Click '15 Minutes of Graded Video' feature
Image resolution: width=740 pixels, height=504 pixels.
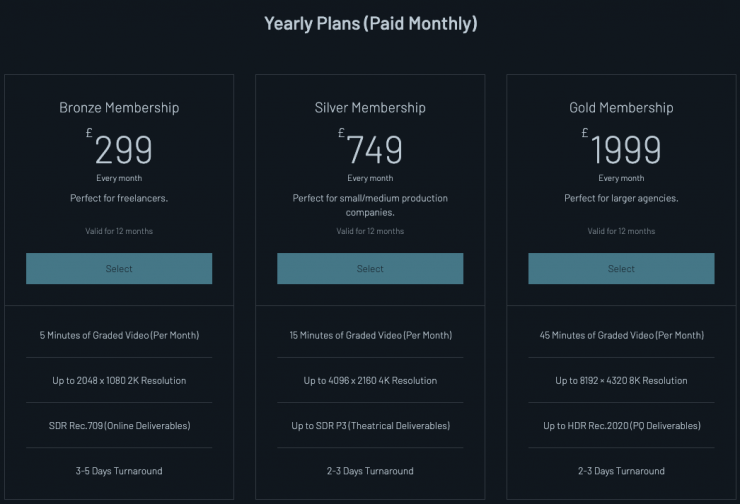pyautogui.click(x=370, y=335)
